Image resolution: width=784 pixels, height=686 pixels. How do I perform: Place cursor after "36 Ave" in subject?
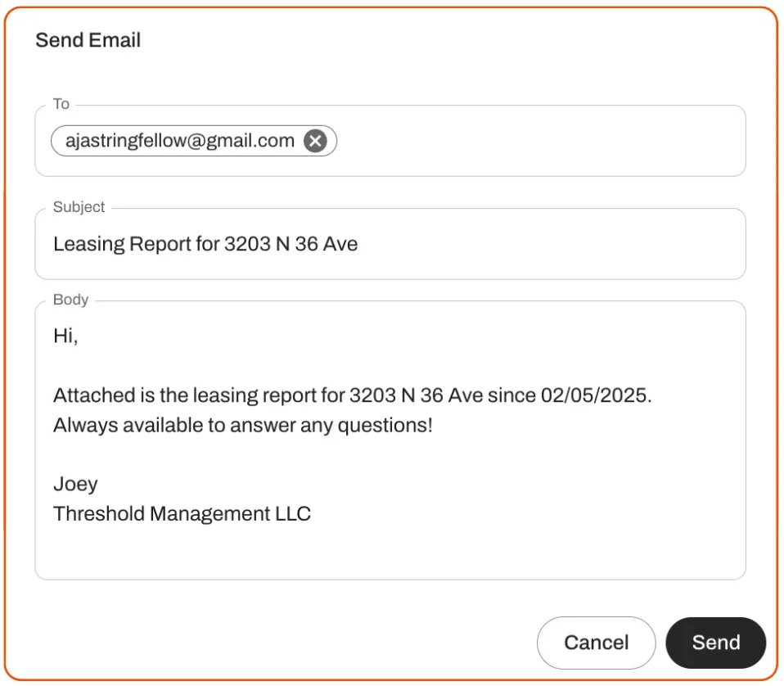tap(359, 244)
